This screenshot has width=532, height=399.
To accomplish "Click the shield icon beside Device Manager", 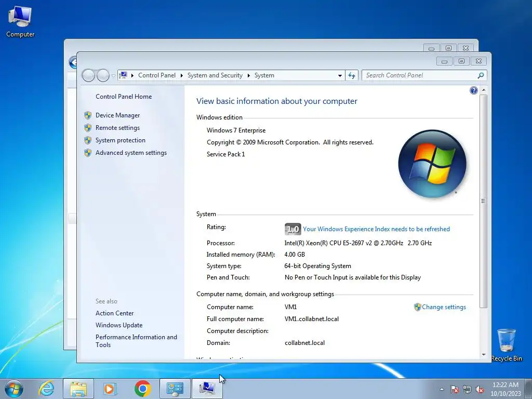I will tap(88, 115).
